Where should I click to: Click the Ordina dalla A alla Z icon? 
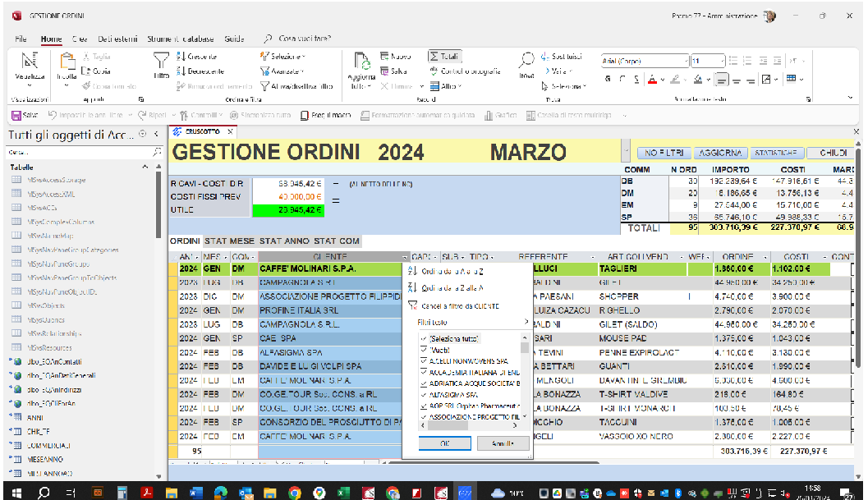412,271
